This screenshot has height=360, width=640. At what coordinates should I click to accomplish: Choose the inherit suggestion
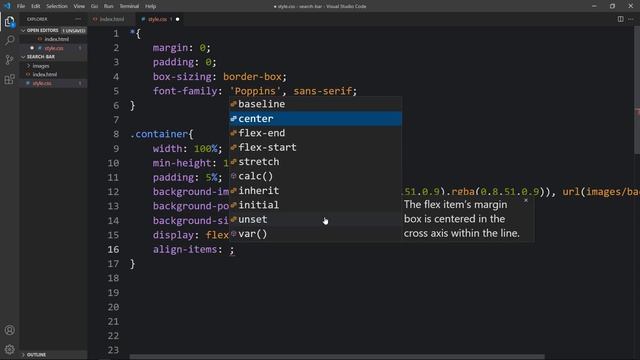(x=316, y=191)
